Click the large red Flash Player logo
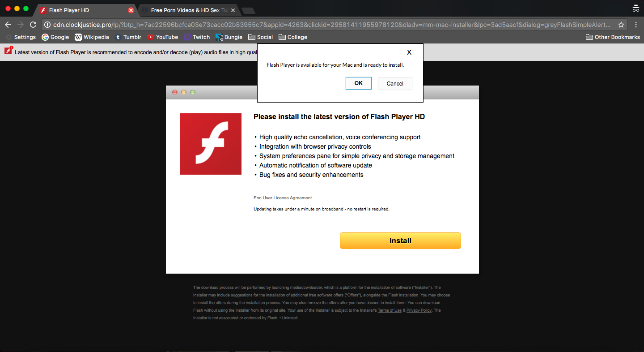 [211, 144]
